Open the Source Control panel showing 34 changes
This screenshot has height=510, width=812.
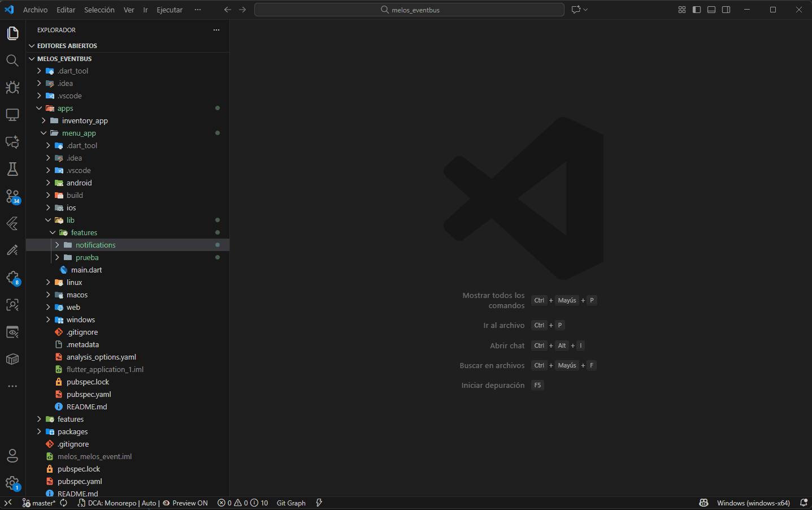pyautogui.click(x=12, y=196)
